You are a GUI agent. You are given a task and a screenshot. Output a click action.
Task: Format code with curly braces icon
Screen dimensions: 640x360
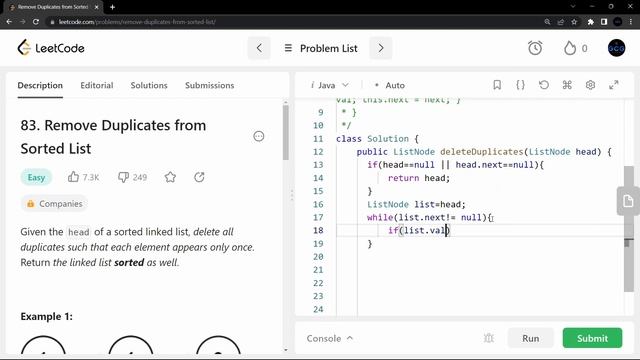[520, 85]
